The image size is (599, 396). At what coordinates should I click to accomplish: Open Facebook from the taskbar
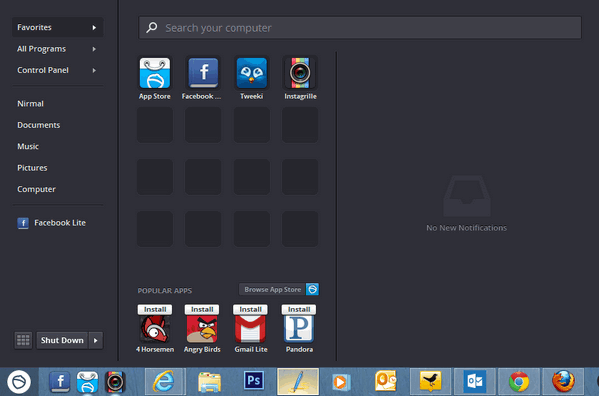[x=60, y=381]
